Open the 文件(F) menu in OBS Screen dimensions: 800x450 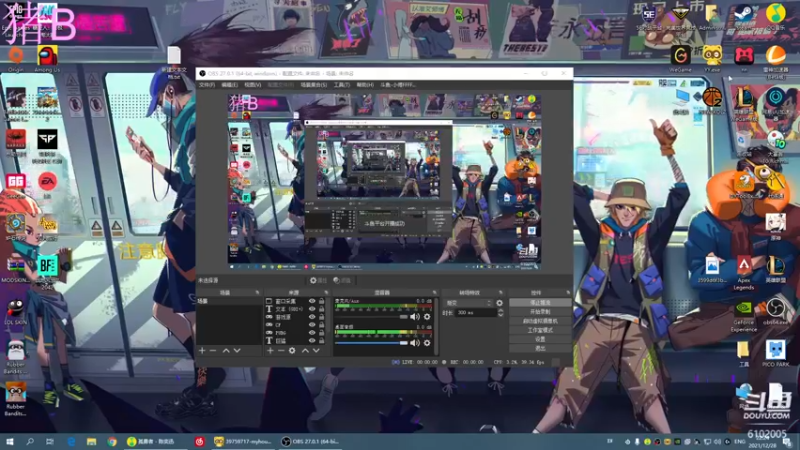coord(207,85)
